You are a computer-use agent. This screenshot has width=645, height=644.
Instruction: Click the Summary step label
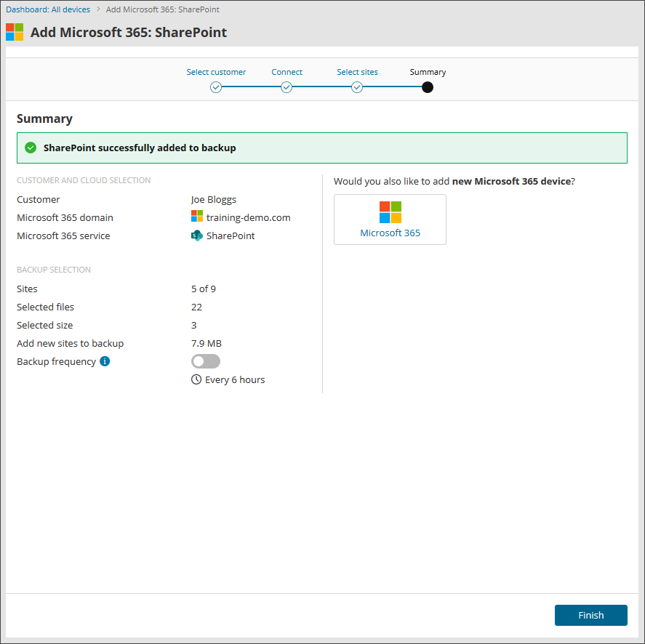[x=428, y=72]
